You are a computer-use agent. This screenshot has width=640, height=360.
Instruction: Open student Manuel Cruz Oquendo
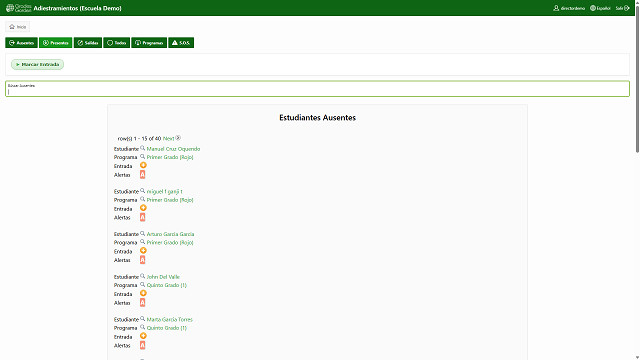[173, 149]
